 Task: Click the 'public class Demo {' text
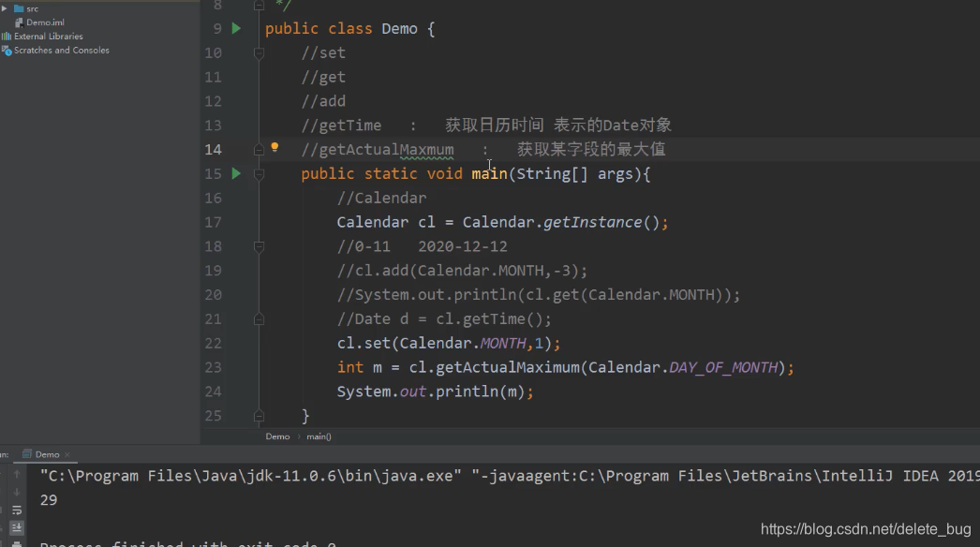pyautogui.click(x=350, y=29)
